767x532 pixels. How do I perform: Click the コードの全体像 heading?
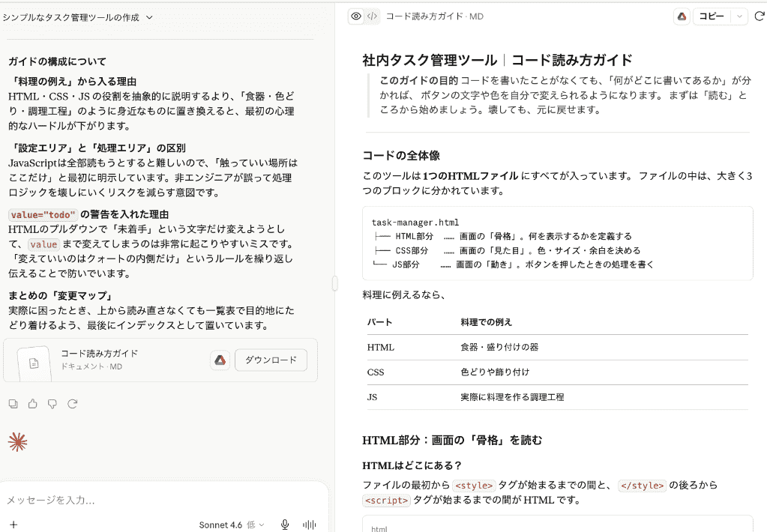pyautogui.click(x=401, y=156)
